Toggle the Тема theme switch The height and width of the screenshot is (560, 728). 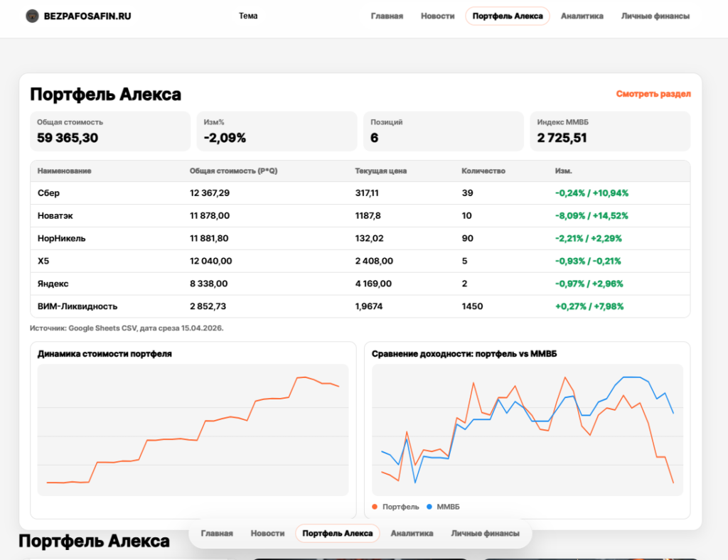tap(248, 16)
